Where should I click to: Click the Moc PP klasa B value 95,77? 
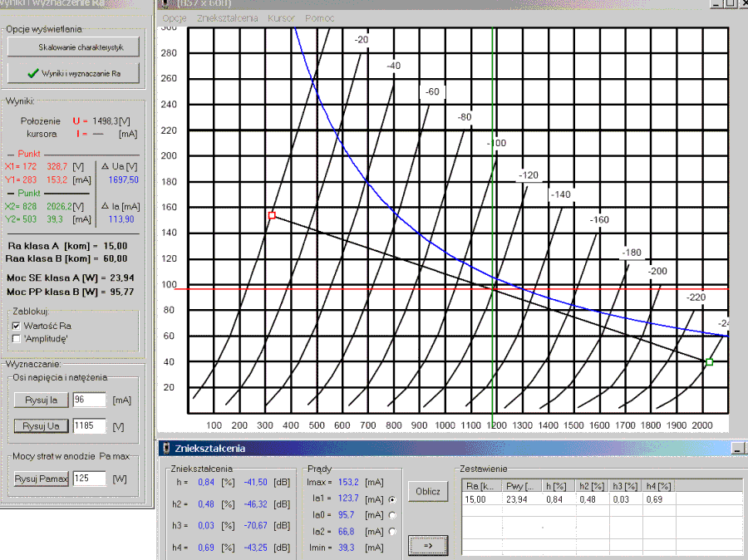[121, 292]
